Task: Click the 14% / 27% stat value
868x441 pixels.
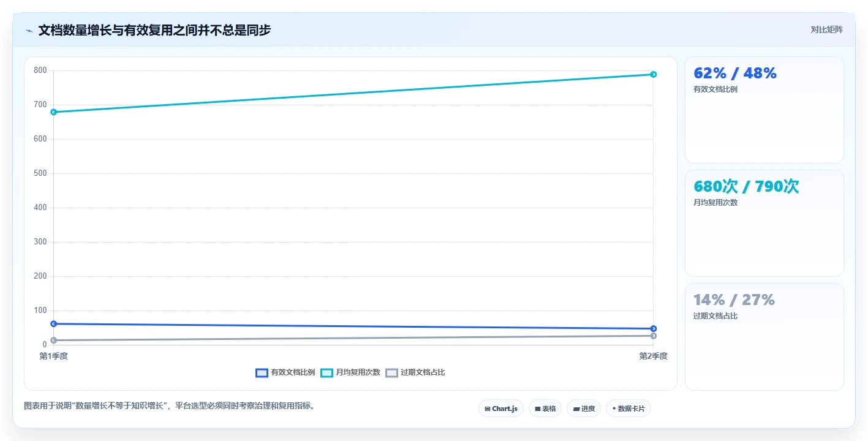Action: point(734,300)
